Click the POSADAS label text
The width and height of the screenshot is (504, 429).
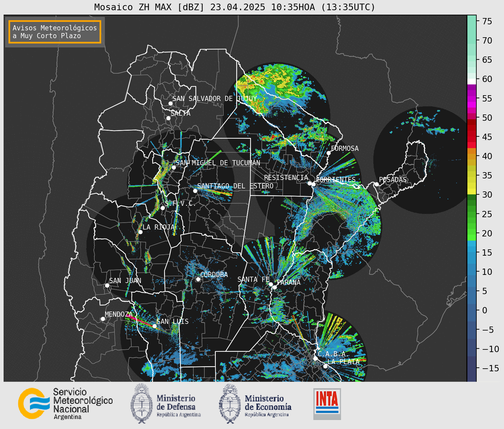393,180
